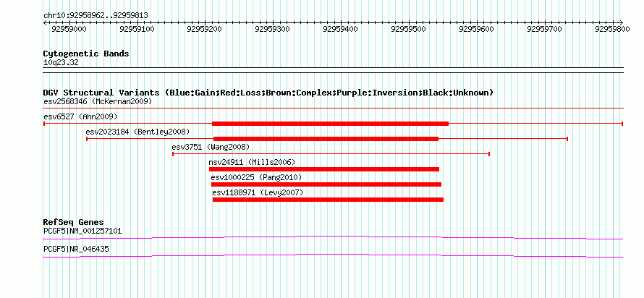Click the esv3751 (Wang2008) thin variant line
Image resolution: width=644 pixels, height=298 pixels.
(x=331, y=154)
